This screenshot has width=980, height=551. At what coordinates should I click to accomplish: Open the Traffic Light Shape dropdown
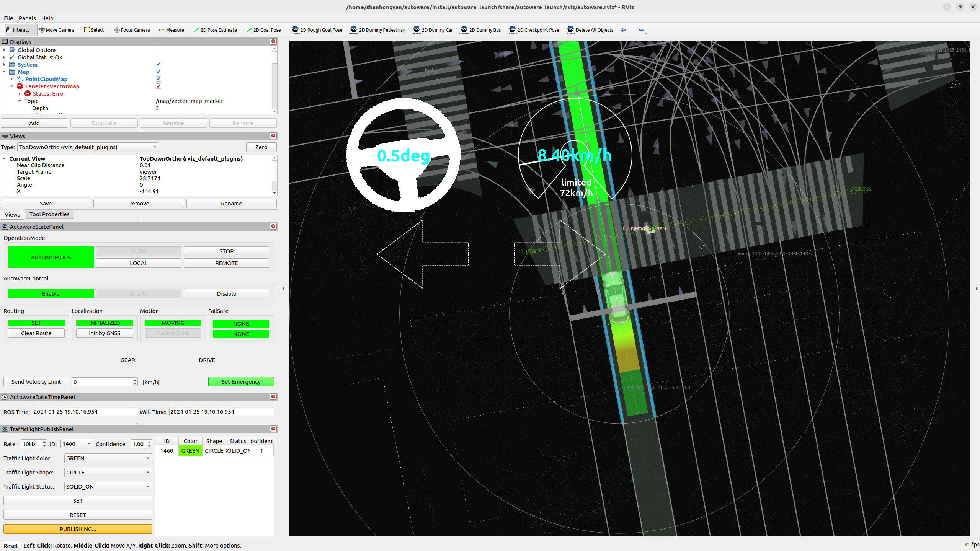pyautogui.click(x=108, y=472)
